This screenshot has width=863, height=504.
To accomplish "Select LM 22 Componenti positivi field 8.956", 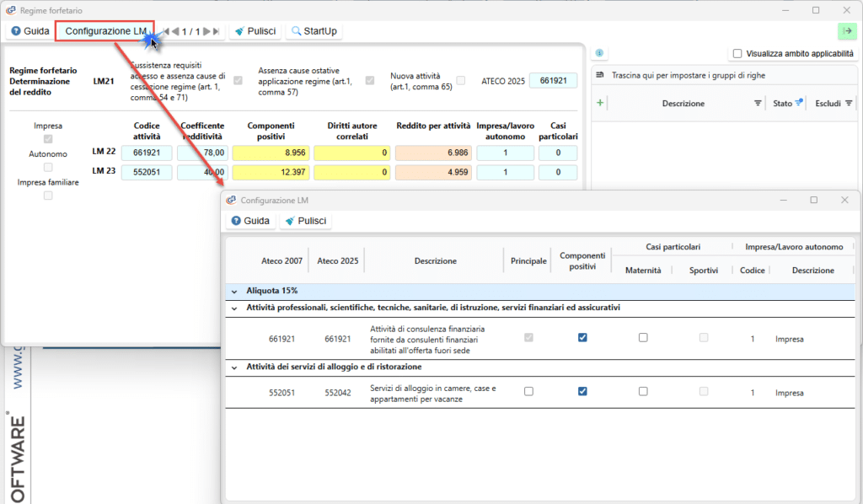I will click(271, 153).
